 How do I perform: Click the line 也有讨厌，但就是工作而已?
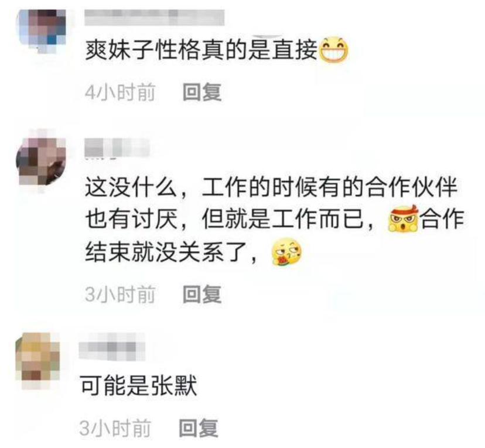tap(230, 219)
